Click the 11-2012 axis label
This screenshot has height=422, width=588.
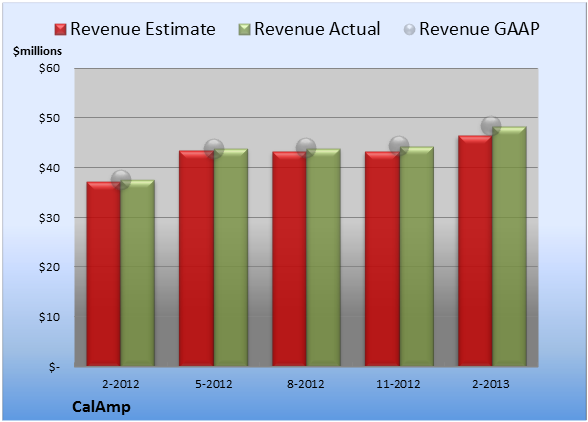click(398, 384)
